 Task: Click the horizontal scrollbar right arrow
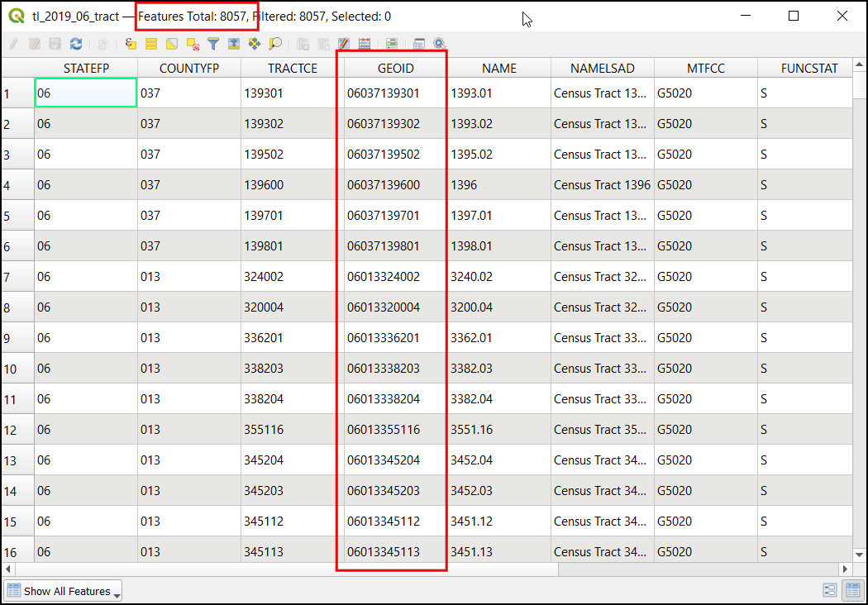click(845, 569)
